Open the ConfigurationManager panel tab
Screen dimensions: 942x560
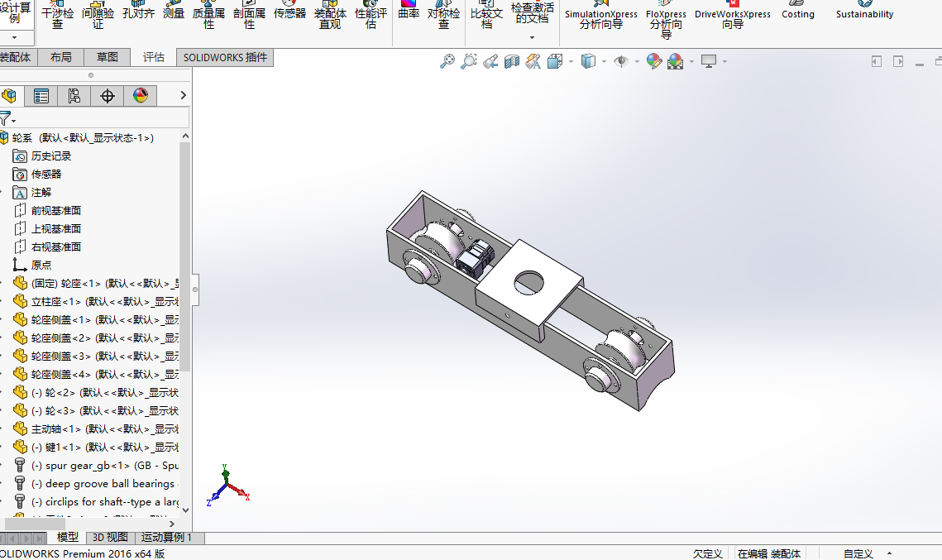pyautogui.click(x=74, y=96)
